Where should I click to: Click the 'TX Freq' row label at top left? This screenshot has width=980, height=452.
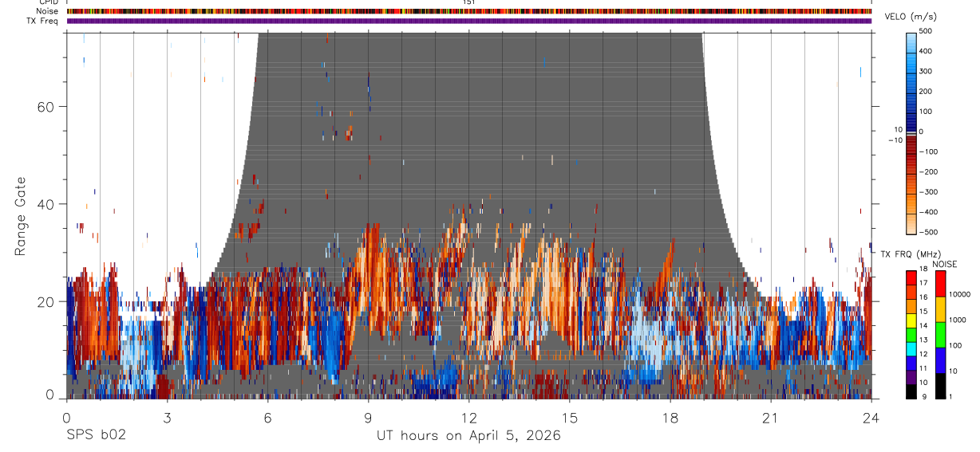[x=43, y=21]
